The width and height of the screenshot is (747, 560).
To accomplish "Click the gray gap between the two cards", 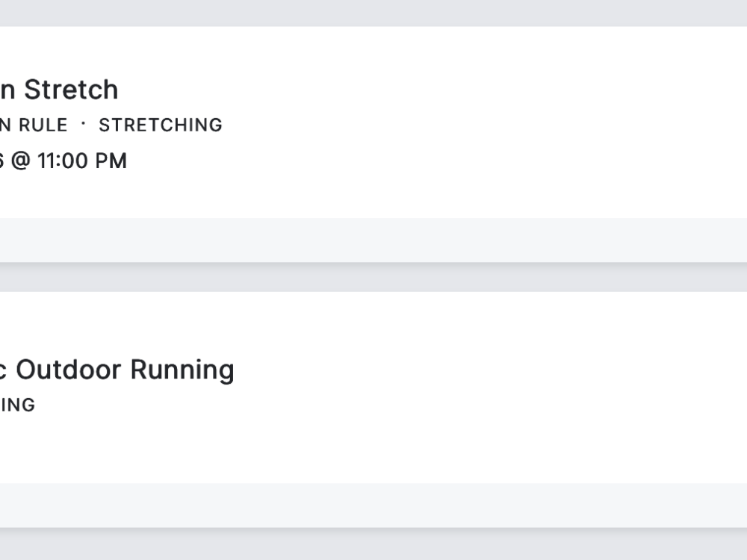I will (373, 278).
